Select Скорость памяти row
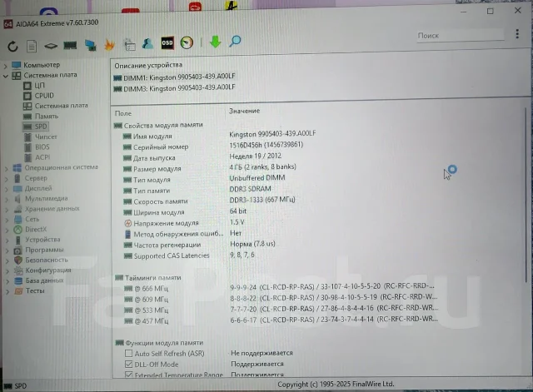The height and width of the screenshot is (392, 533). 209,201
